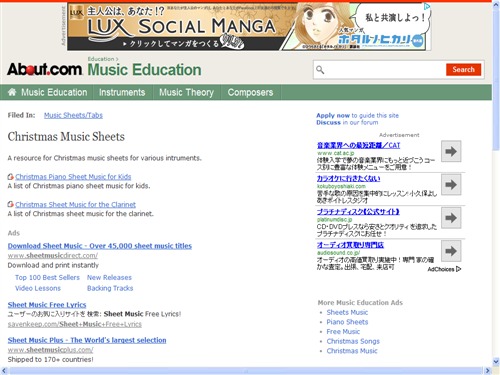Open the Instruments navigation tab
500x375 pixels.
(x=122, y=92)
